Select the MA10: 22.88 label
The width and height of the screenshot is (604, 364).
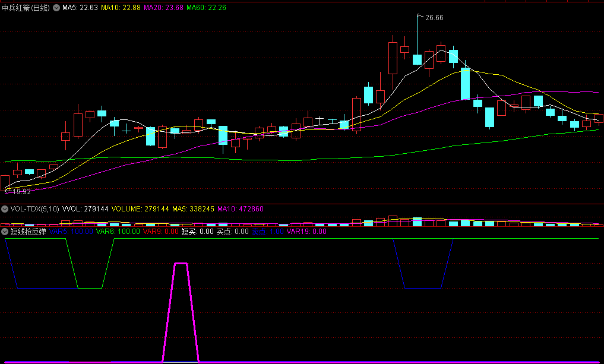(x=121, y=8)
